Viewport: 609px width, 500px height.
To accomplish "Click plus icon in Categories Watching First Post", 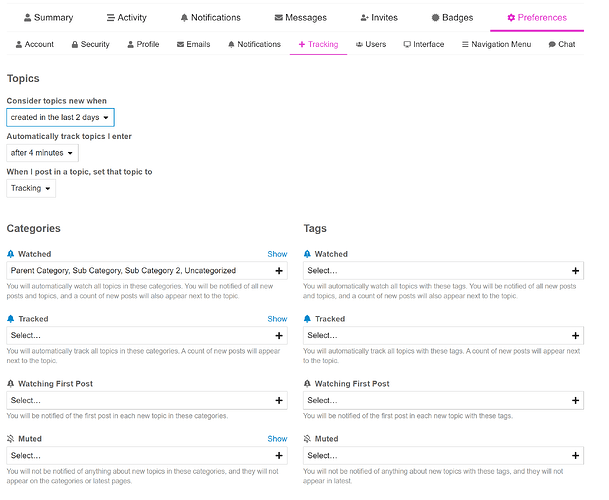I will pyautogui.click(x=279, y=401).
